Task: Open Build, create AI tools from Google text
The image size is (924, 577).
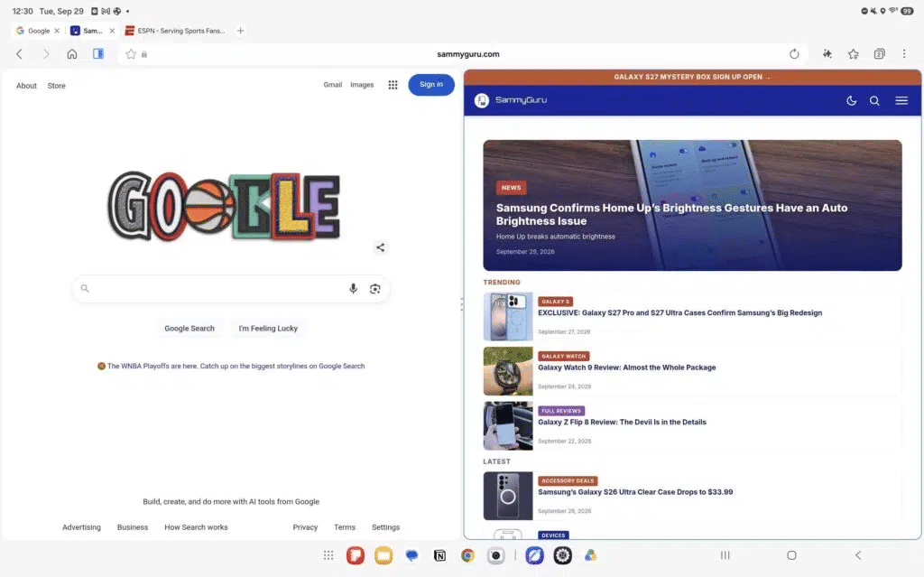Action: pyautogui.click(x=231, y=501)
